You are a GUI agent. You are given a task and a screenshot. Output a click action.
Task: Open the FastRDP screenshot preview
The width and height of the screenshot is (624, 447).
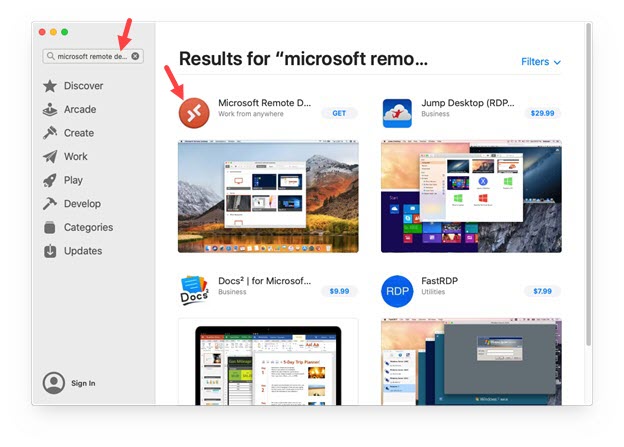[x=471, y=362]
